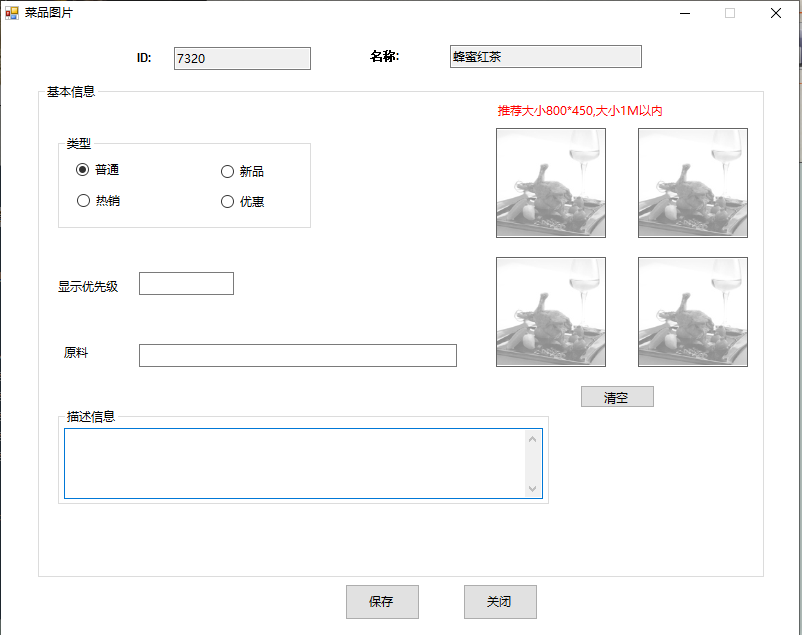
Task: Pick the 优惠 type option
Action: point(242,202)
